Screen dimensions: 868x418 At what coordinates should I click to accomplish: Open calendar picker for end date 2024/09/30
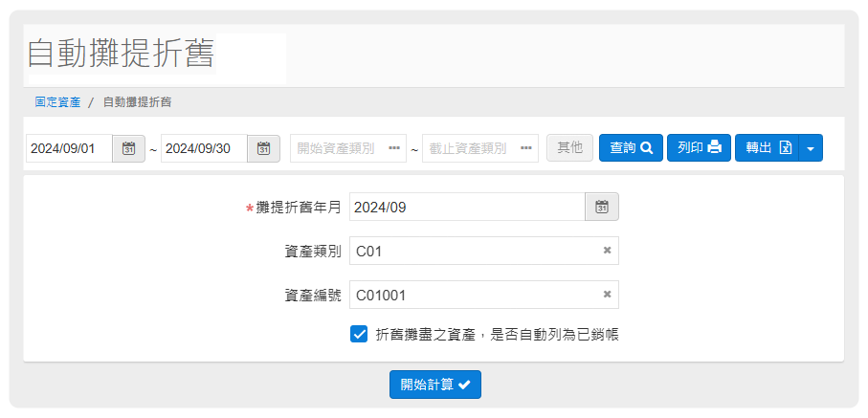pos(263,148)
